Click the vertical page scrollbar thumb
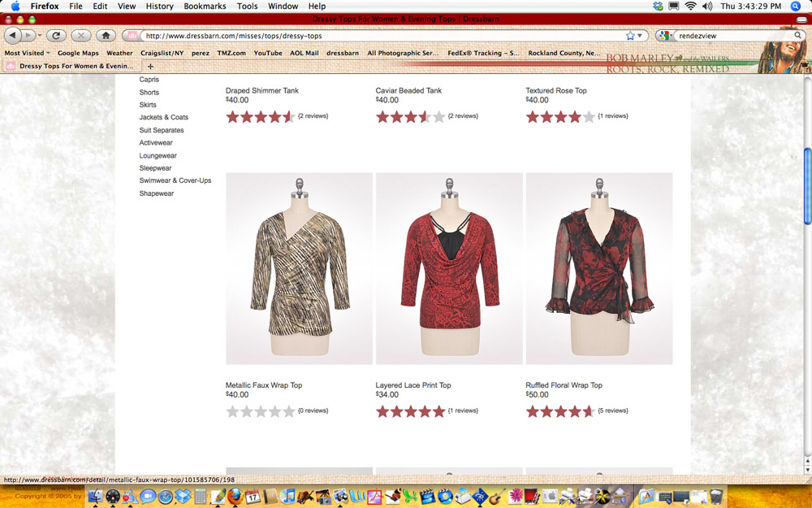The image size is (812, 508). 807,187
